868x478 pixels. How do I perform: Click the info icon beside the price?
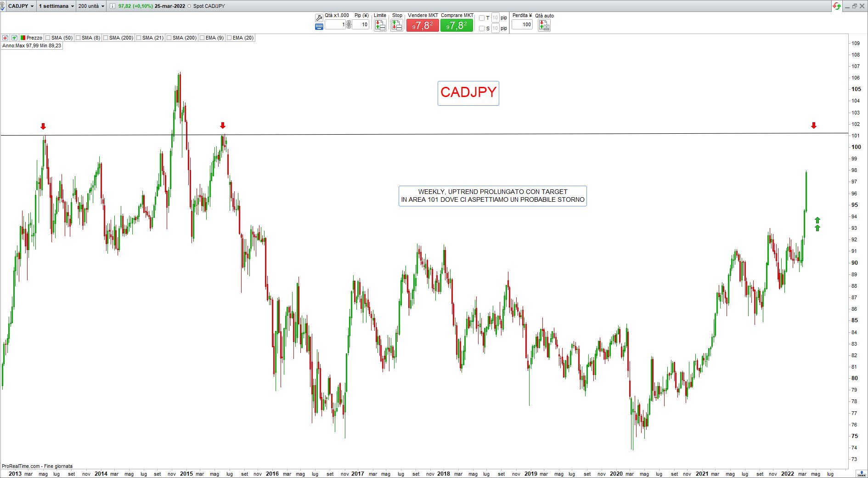tap(113, 6)
